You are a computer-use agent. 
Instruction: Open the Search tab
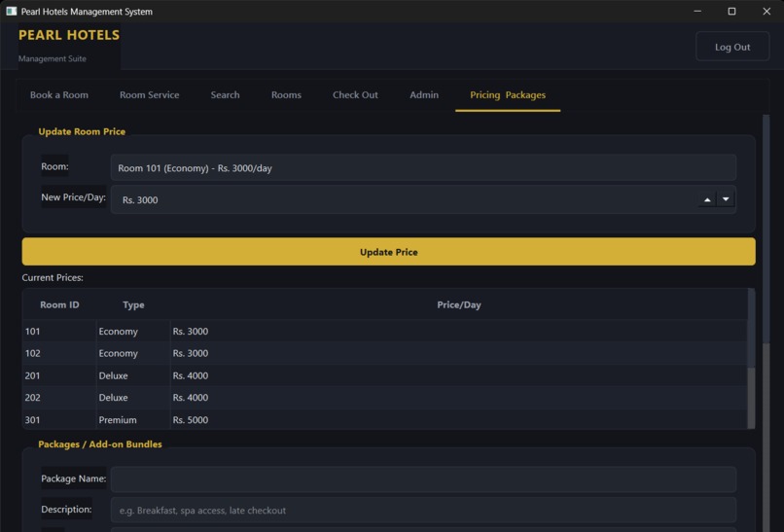click(225, 95)
